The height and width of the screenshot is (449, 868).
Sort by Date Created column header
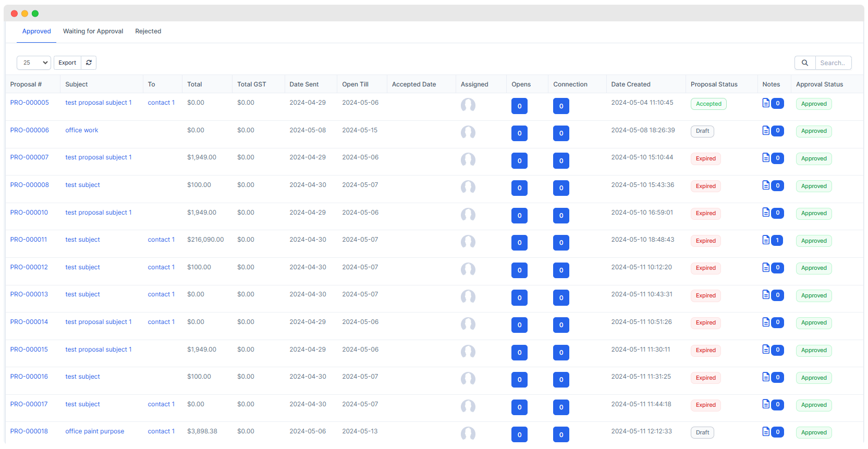click(631, 84)
